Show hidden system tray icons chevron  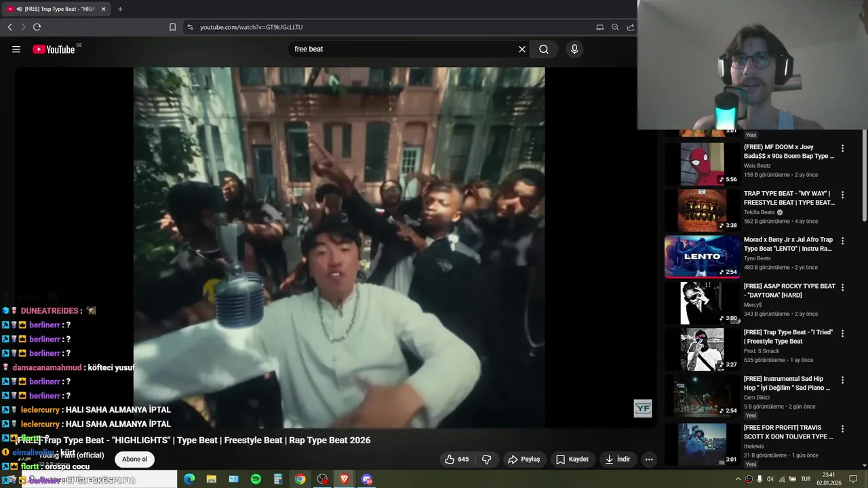[738, 479]
